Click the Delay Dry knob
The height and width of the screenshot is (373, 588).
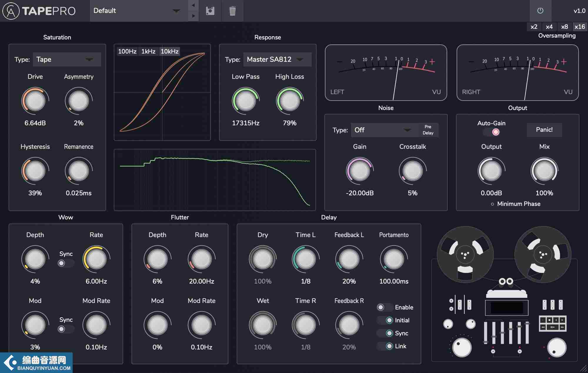point(263,259)
